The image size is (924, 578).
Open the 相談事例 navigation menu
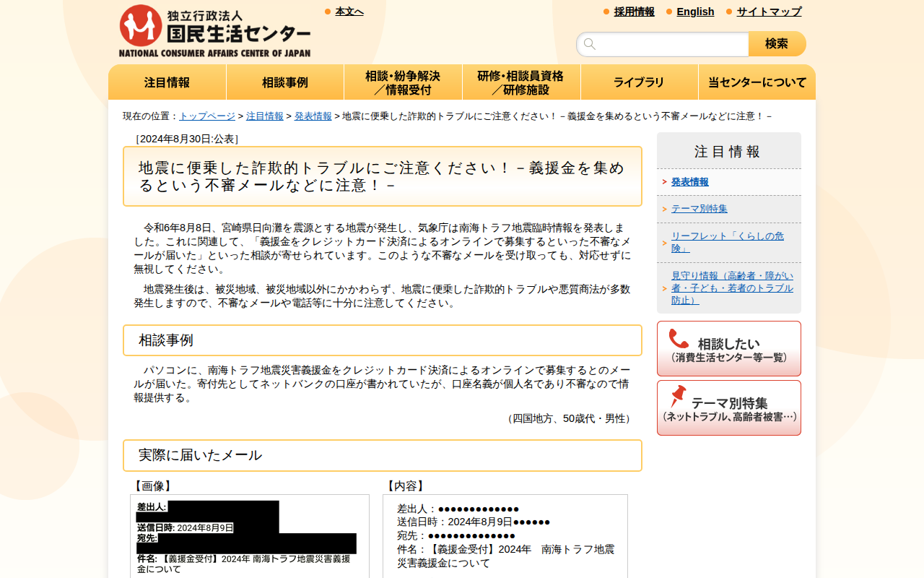click(x=285, y=82)
